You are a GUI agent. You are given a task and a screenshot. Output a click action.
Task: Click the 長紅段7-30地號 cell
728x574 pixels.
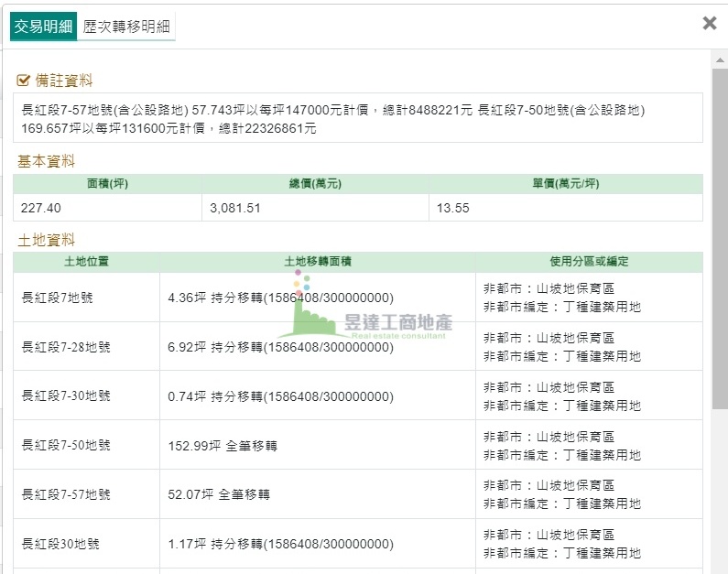click(86, 395)
